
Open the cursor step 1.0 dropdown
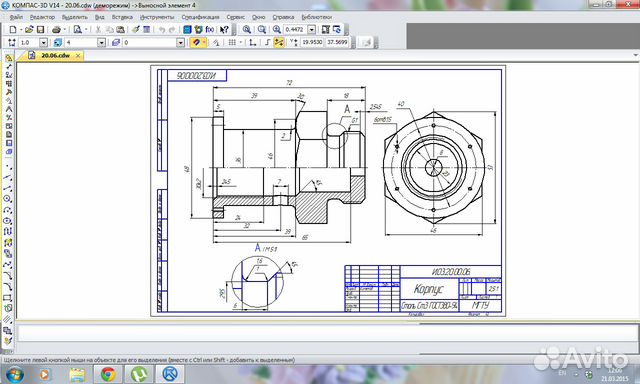click(x=43, y=42)
